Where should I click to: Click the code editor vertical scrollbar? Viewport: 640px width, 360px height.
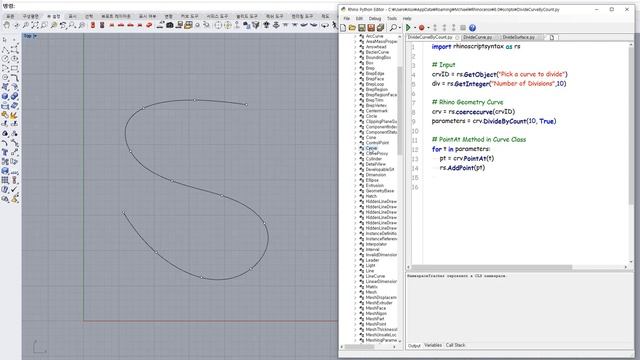[x=631, y=127]
